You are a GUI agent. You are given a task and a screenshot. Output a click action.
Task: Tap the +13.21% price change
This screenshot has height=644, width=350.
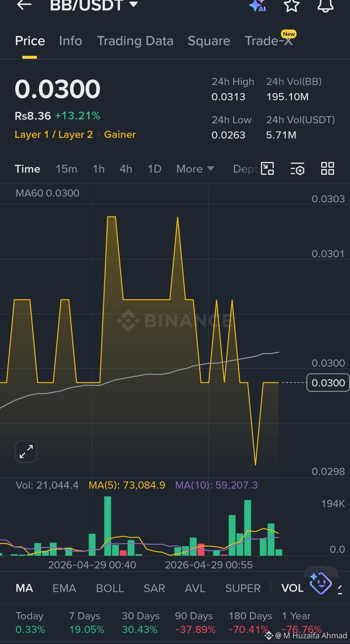pos(77,116)
